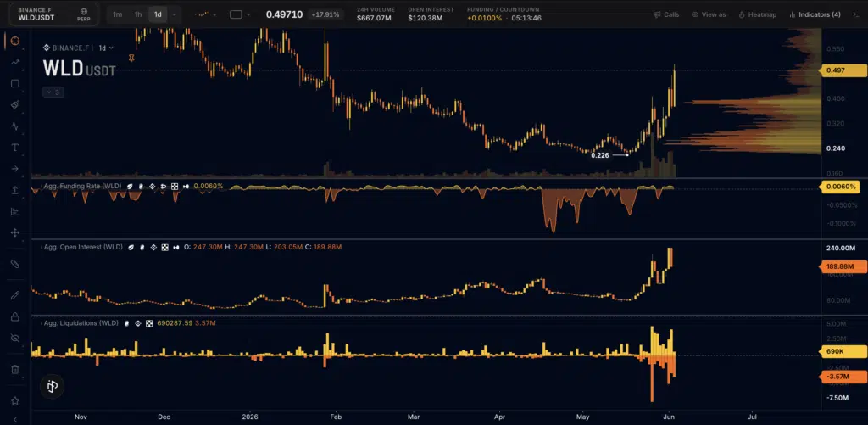Viewport: 868px width, 425px height.
Task: Click the 0.226 low price label
Action: (599, 155)
